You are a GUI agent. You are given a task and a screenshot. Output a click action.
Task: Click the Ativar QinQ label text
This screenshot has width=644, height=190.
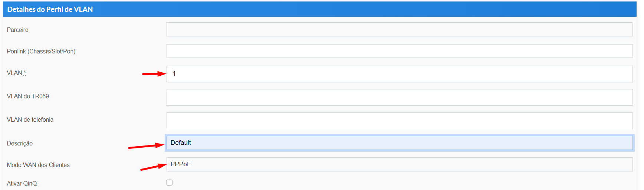tap(22, 183)
